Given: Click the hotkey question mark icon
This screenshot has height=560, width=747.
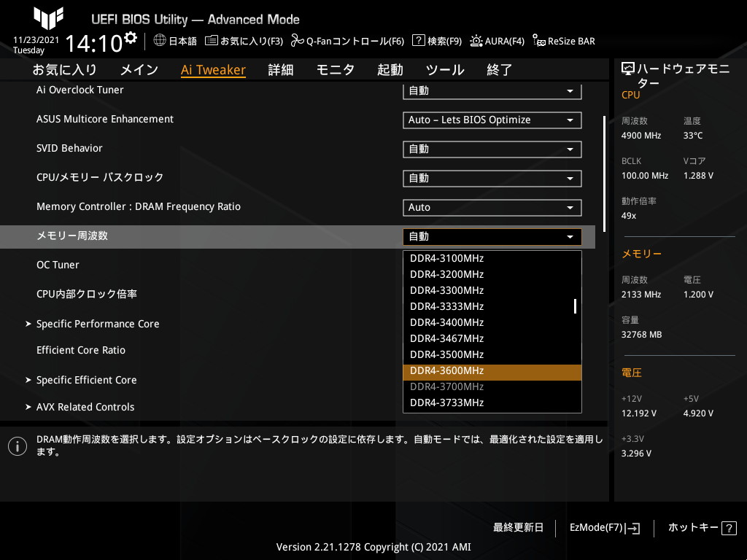Looking at the screenshot, I should point(729,528).
